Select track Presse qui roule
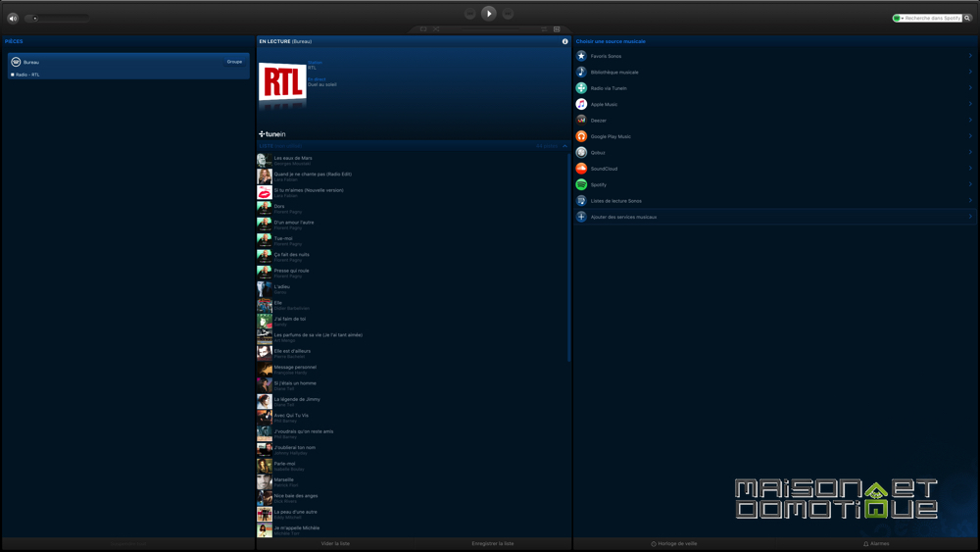This screenshot has height=552, width=980. [413, 273]
